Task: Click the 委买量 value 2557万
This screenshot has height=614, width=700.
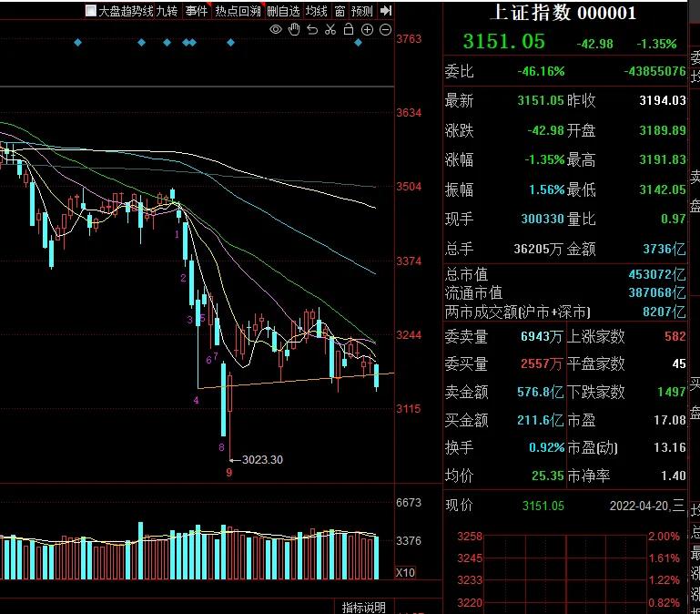Action: 541,363
